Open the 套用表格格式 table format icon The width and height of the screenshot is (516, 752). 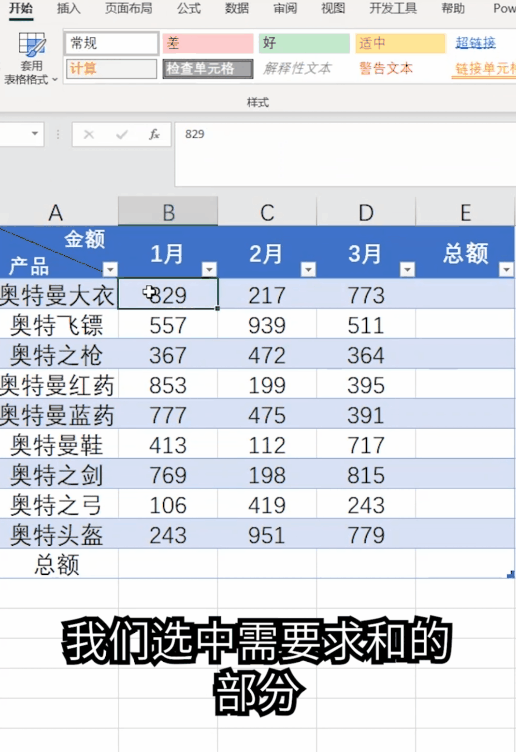click(32, 45)
